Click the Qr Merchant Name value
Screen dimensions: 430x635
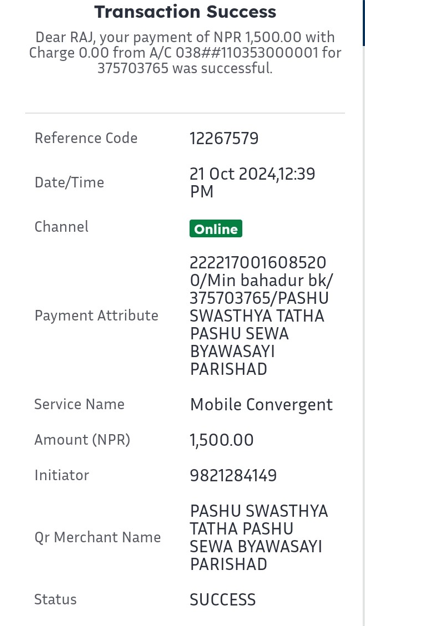tap(259, 537)
